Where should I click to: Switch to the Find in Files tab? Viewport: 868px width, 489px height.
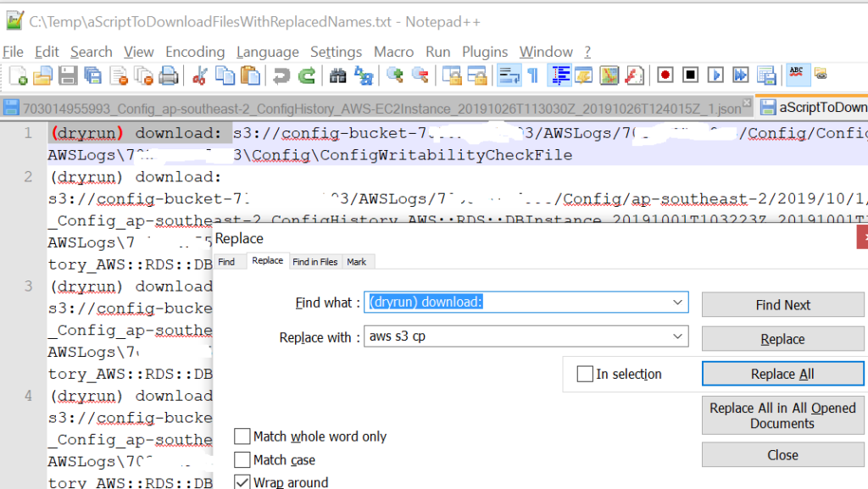click(315, 262)
